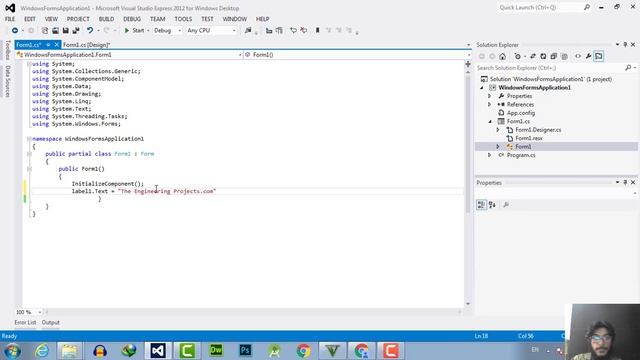Open the PROJECT menu
The image size is (640, 360).
[78, 19]
